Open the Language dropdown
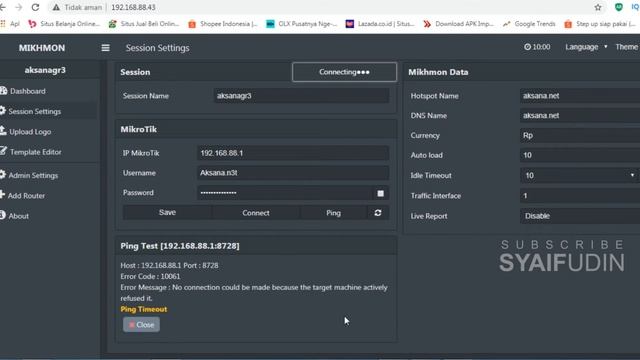This screenshot has width=640, height=360. tap(586, 47)
